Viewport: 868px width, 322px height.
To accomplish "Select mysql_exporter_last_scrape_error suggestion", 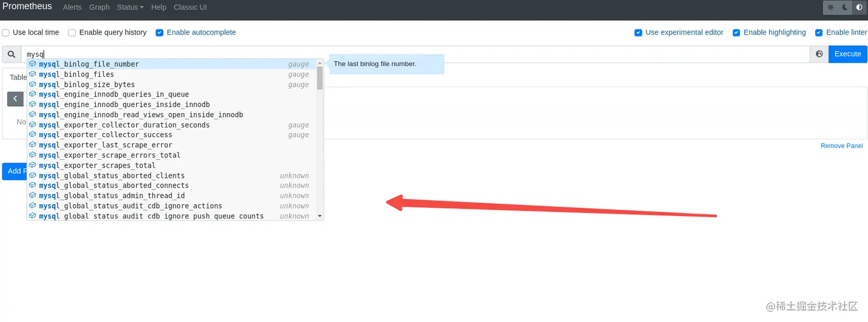I will pyautogui.click(x=172, y=145).
